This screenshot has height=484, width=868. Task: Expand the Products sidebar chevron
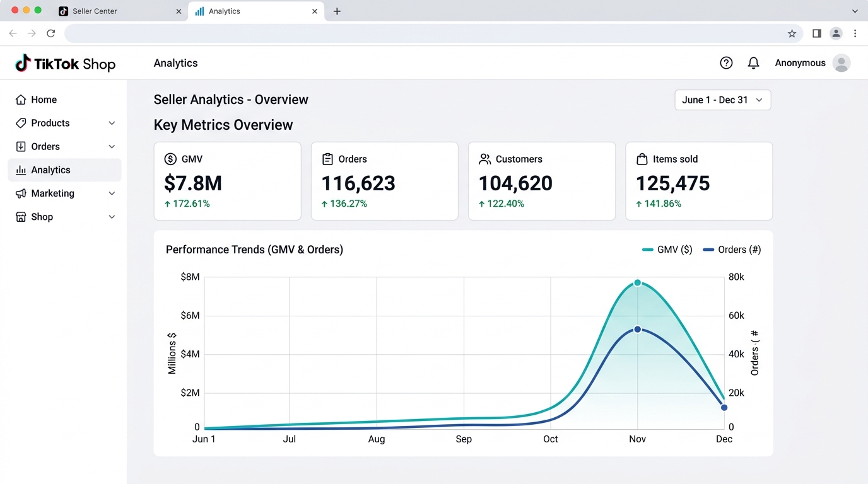coord(112,123)
